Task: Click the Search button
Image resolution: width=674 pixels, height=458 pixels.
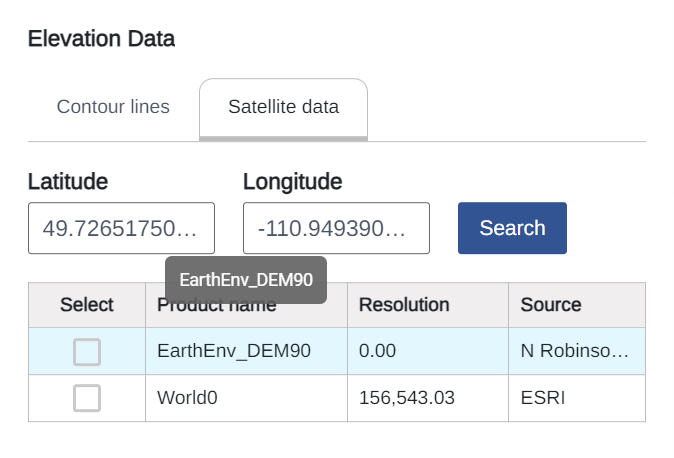Action: click(x=512, y=228)
